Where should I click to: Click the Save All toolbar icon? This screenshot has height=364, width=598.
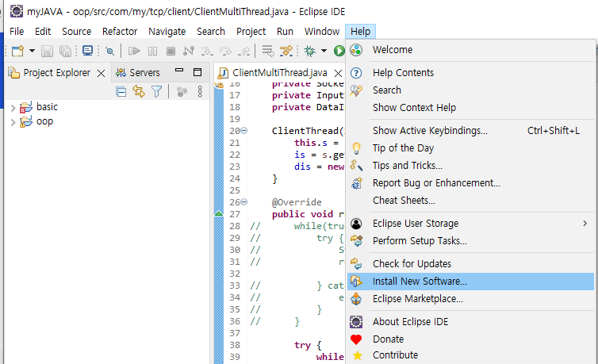[x=65, y=51]
